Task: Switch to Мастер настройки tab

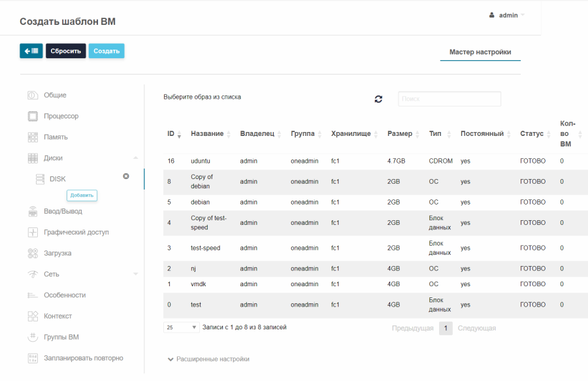Action: tap(480, 52)
